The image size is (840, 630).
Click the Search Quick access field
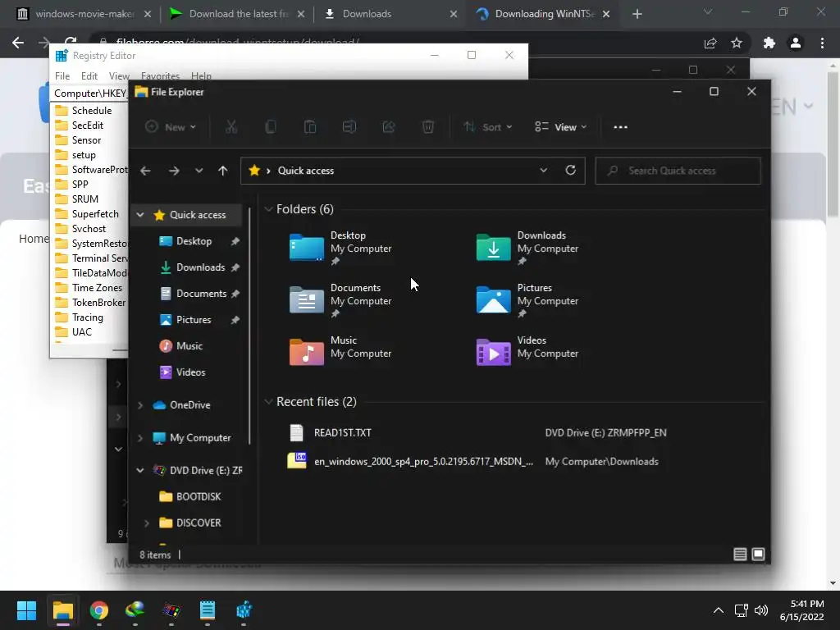pos(678,171)
